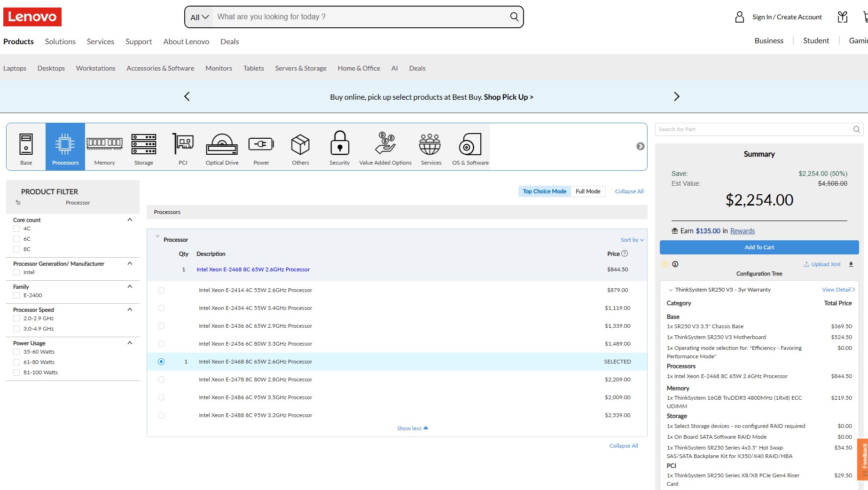
Task: Collapse the Core count filter section
Action: pyautogui.click(x=130, y=220)
